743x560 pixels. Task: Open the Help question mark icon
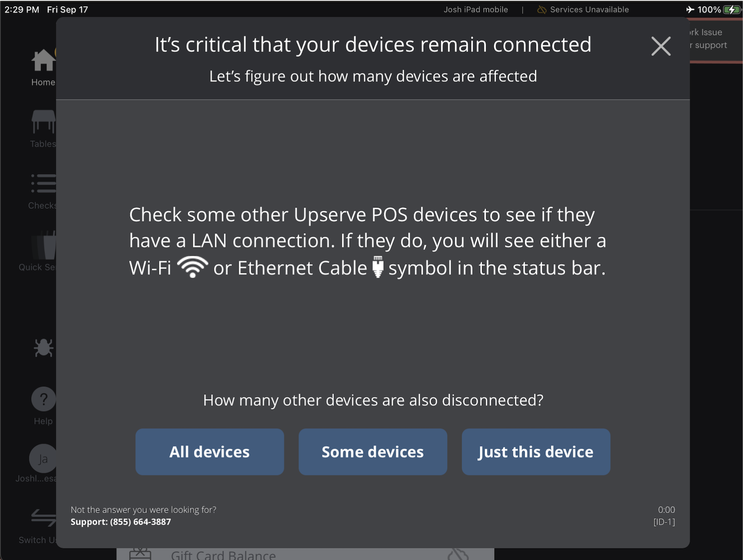coord(43,399)
